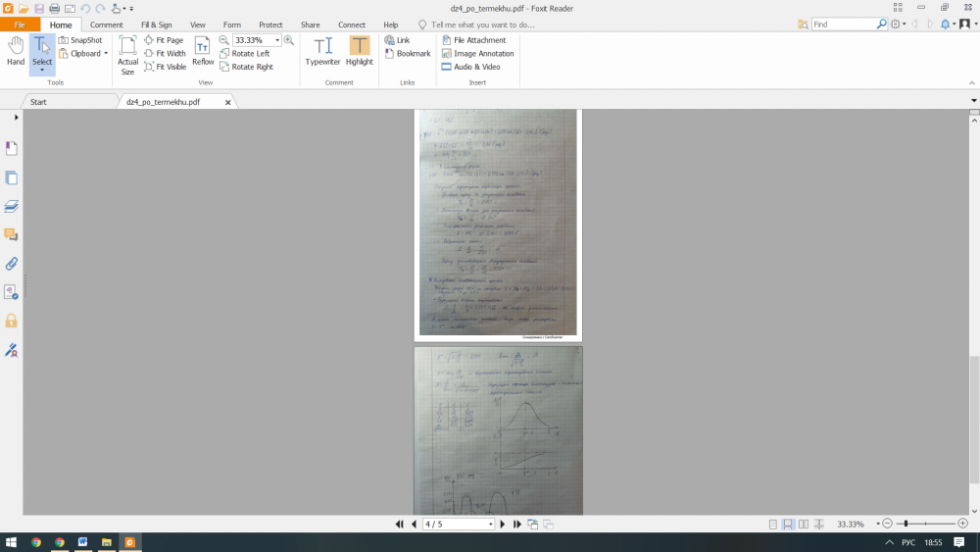Screen dimensions: 980x552
Task: Open the Fill & Sign tab
Action: coord(156,25)
